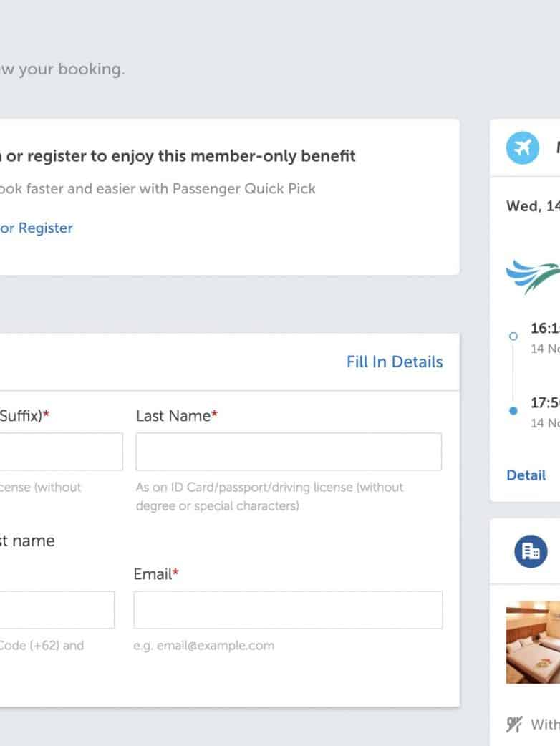This screenshot has height=746, width=560.
Task: Click the Passenger Quick Pick description text
Action: (158, 189)
